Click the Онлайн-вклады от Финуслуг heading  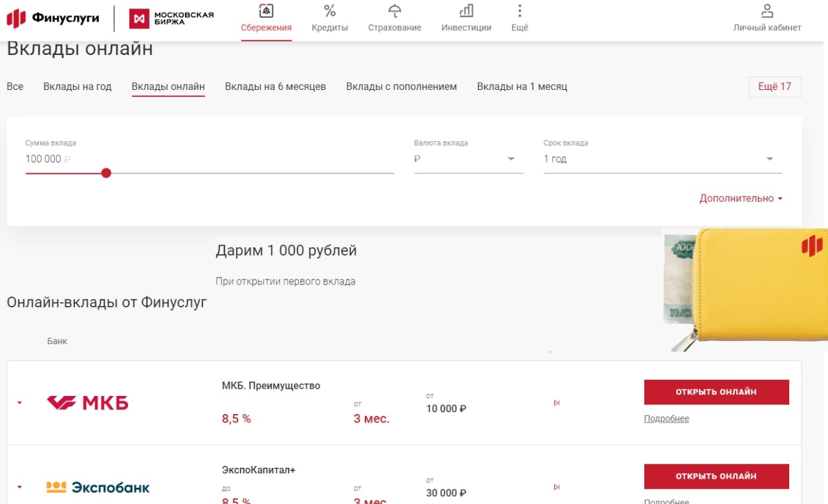[107, 301]
